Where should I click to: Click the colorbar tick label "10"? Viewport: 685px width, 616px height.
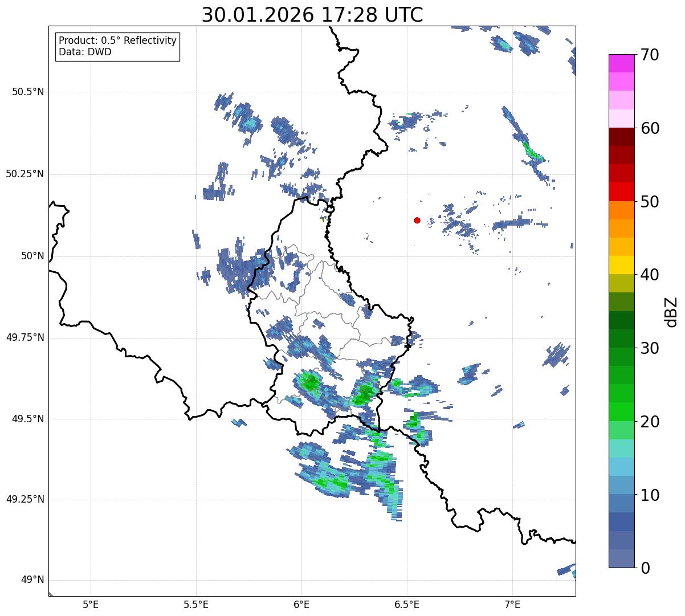point(650,496)
